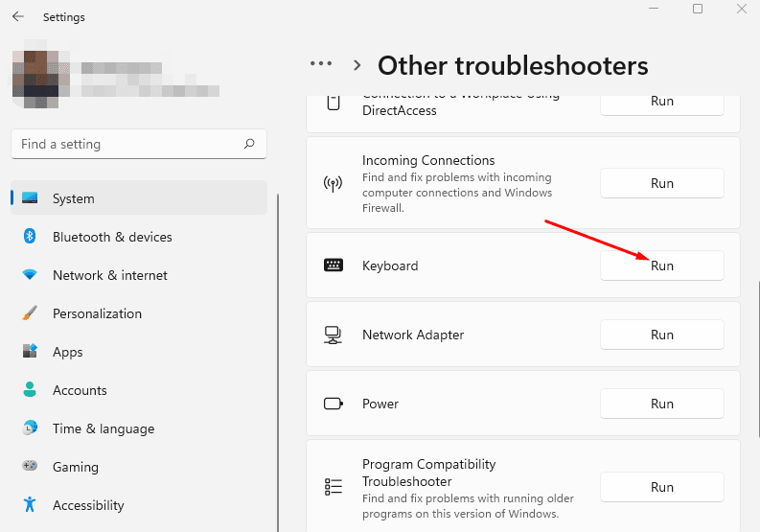Run the Incoming Connections troubleshooter
The height and width of the screenshot is (532, 760).
pyautogui.click(x=661, y=183)
